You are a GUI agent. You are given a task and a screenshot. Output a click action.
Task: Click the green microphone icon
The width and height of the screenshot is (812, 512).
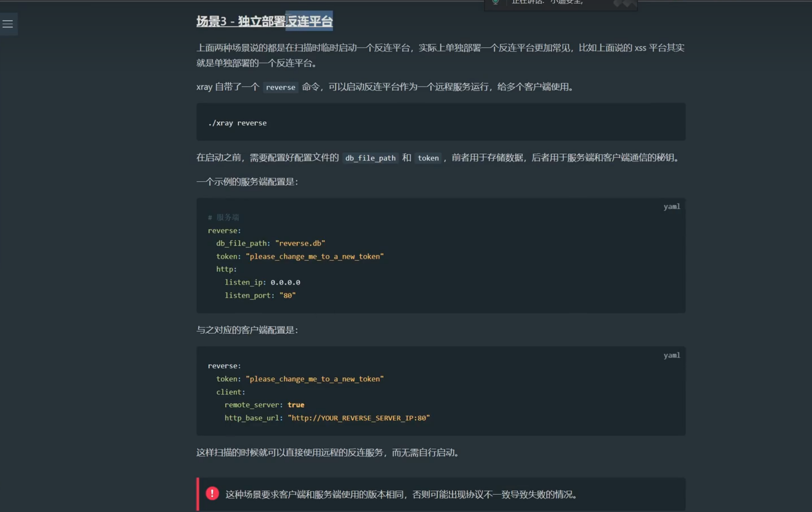(495, 2)
